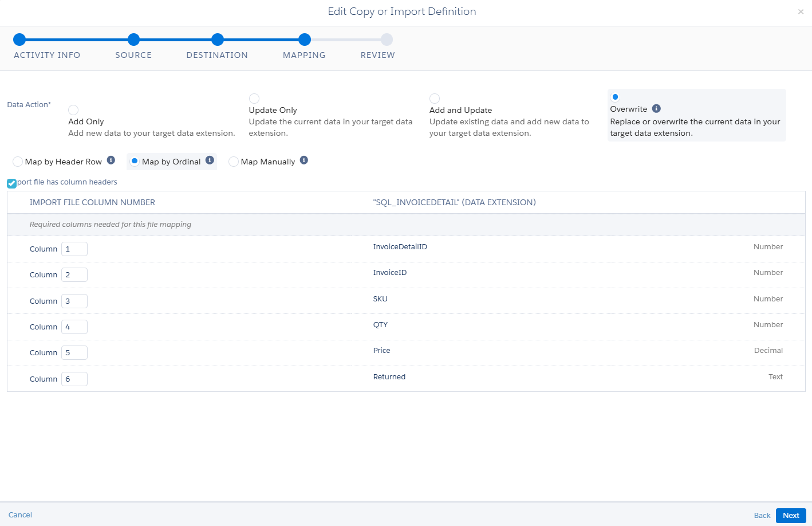Jump to the Source step
Screen dimensions: 812x526
[x=133, y=40]
